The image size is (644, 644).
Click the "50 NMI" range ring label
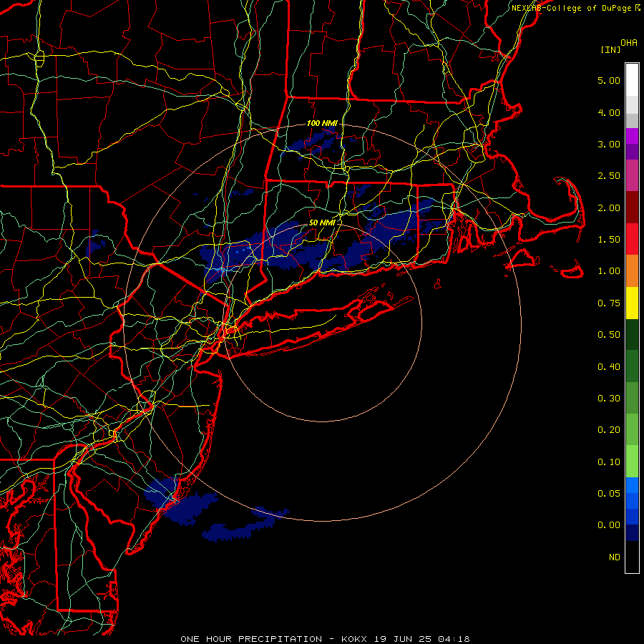[x=322, y=223]
